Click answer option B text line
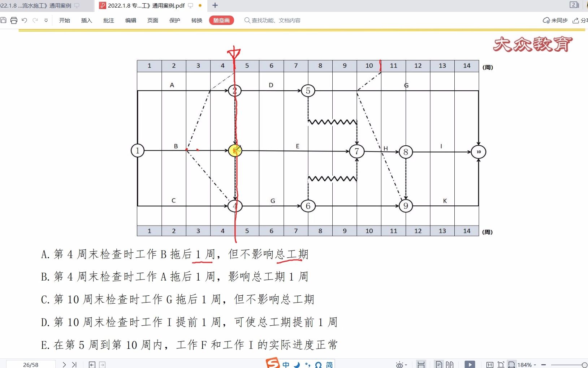Image resolution: width=588 pixels, height=368 pixels. [175, 277]
